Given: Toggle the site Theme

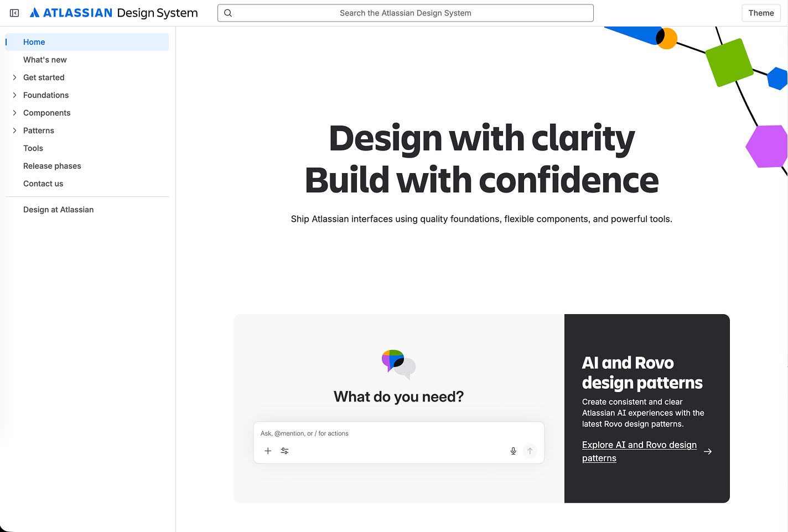Looking at the screenshot, I should click(x=761, y=13).
